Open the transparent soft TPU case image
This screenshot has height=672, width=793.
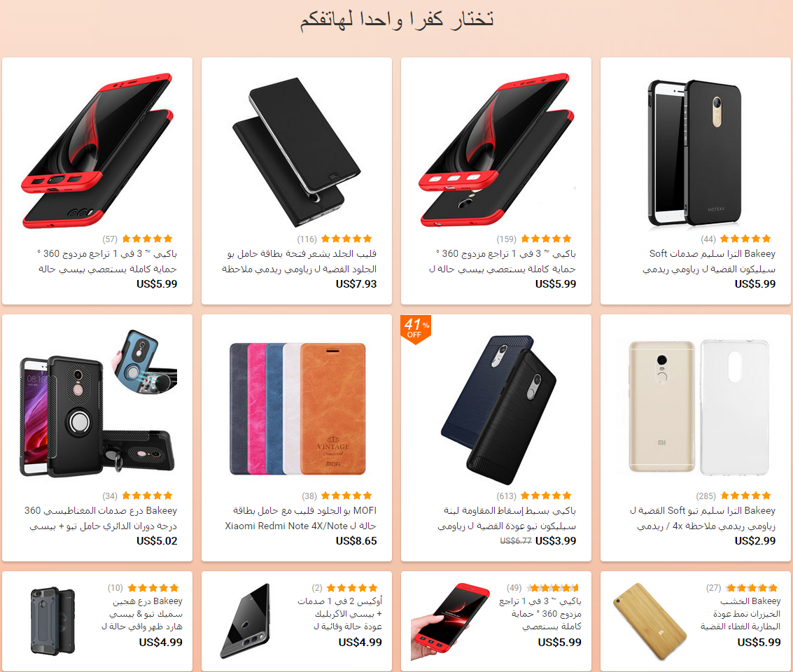699,407
